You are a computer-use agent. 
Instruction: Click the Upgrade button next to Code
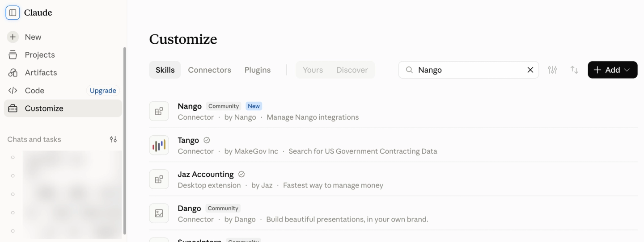pyautogui.click(x=103, y=91)
